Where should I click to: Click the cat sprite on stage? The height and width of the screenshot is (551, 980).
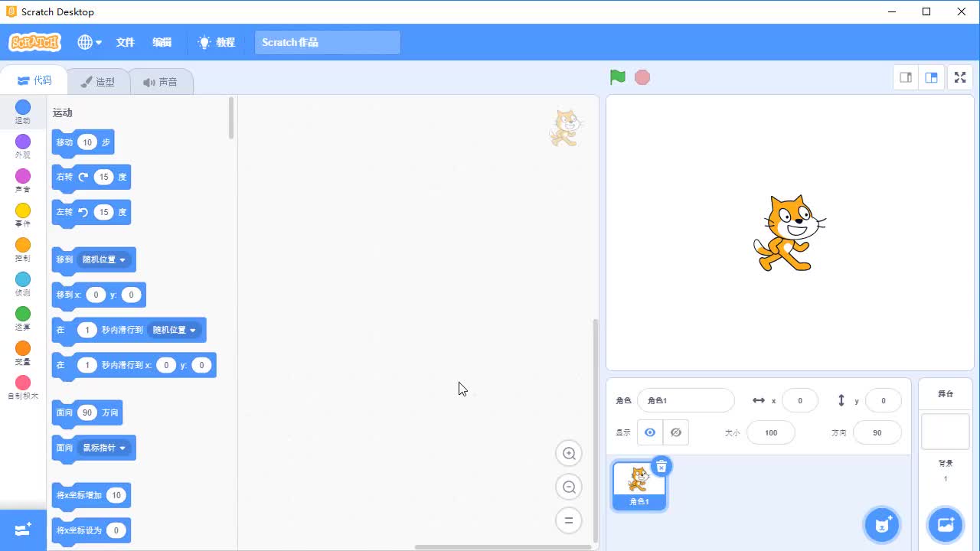789,233
